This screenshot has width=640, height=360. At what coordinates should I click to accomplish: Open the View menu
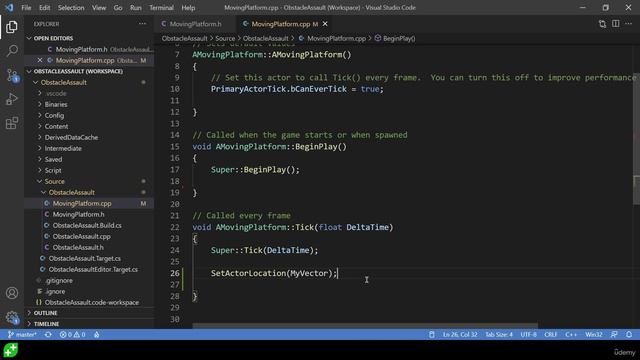pos(99,8)
